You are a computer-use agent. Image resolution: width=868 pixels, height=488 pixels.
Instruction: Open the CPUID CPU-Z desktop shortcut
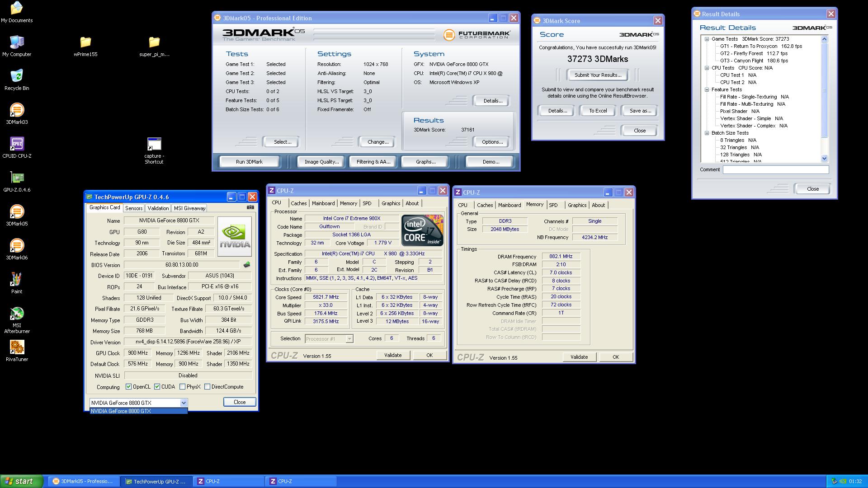tap(17, 144)
